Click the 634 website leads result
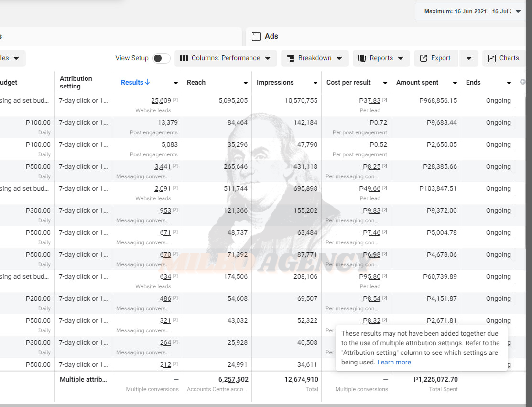Viewport: 532px width, 407px height. tap(165, 276)
